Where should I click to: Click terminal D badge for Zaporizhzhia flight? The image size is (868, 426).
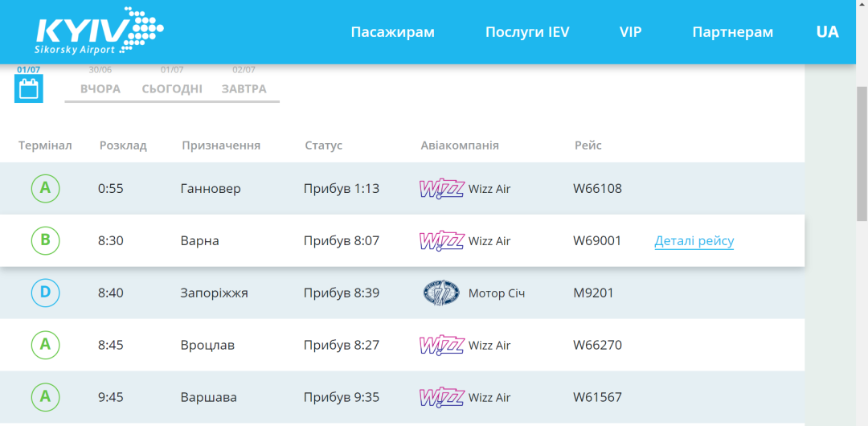(45, 293)
